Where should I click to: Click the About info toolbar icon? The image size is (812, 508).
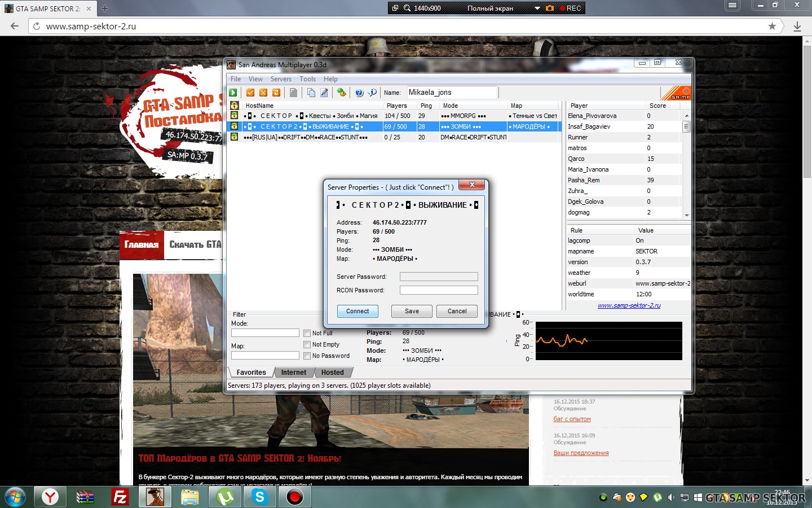point(372,93)
